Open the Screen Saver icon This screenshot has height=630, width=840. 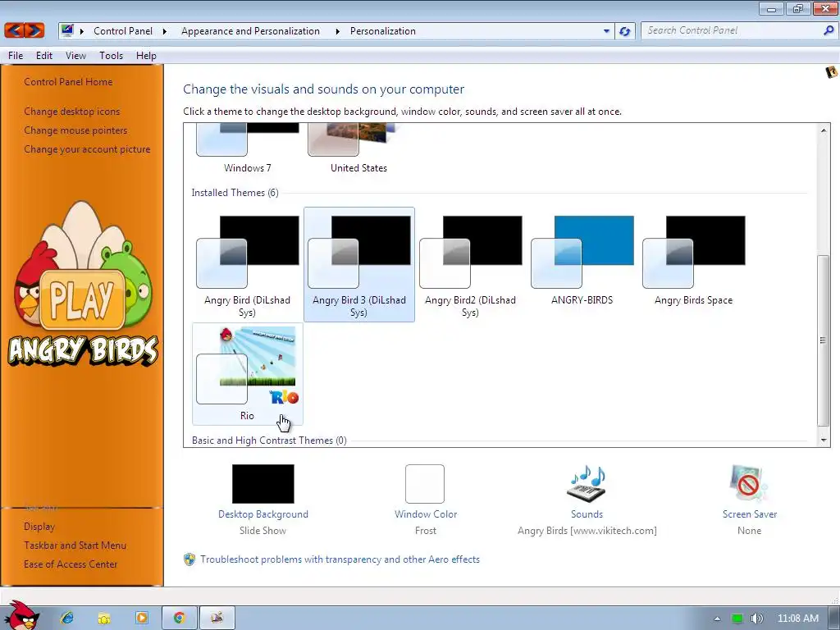[x=749, y=483]
